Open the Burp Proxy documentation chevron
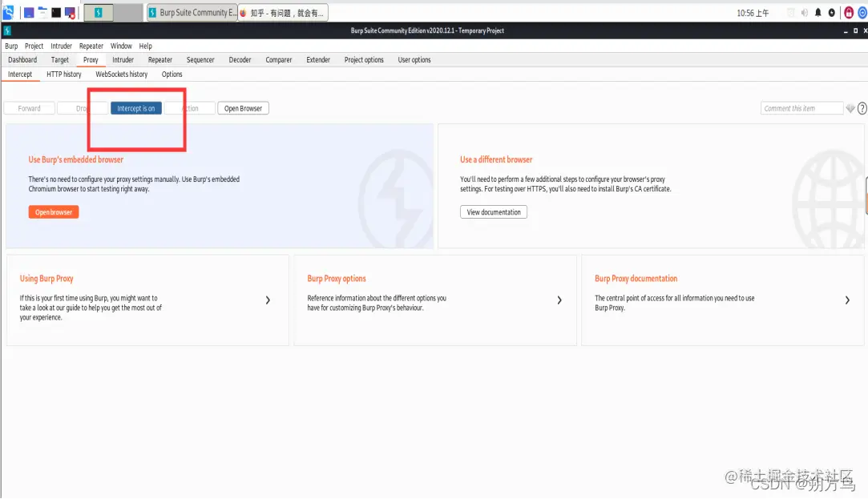868x499 pixels. (847, 300)
